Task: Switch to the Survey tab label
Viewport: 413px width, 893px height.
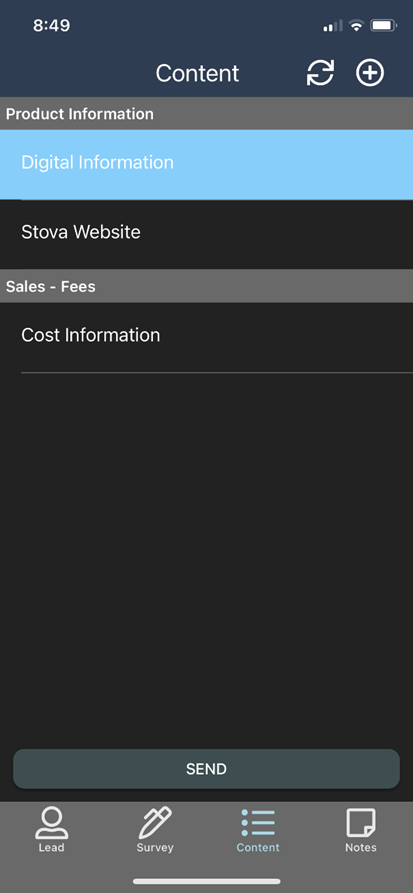Action: coord(155,847)
